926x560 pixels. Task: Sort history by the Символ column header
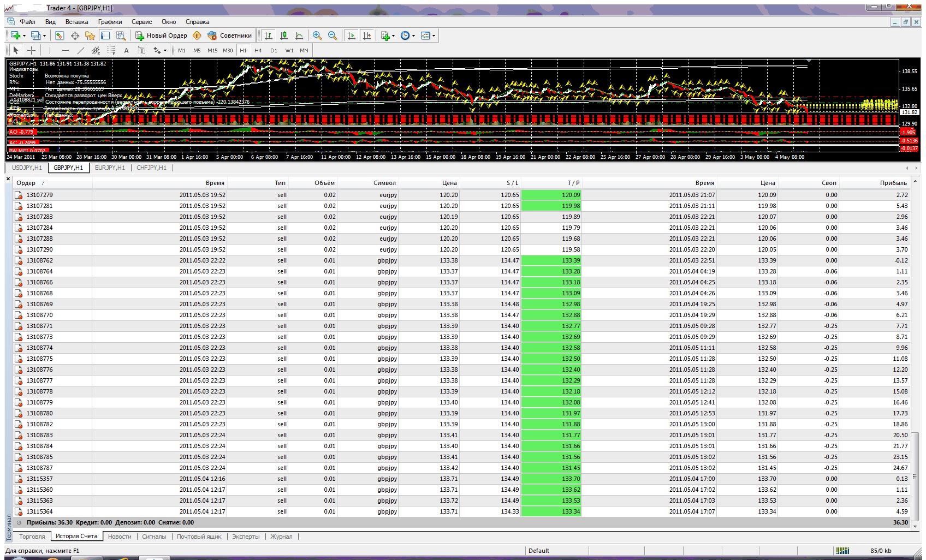367,183
